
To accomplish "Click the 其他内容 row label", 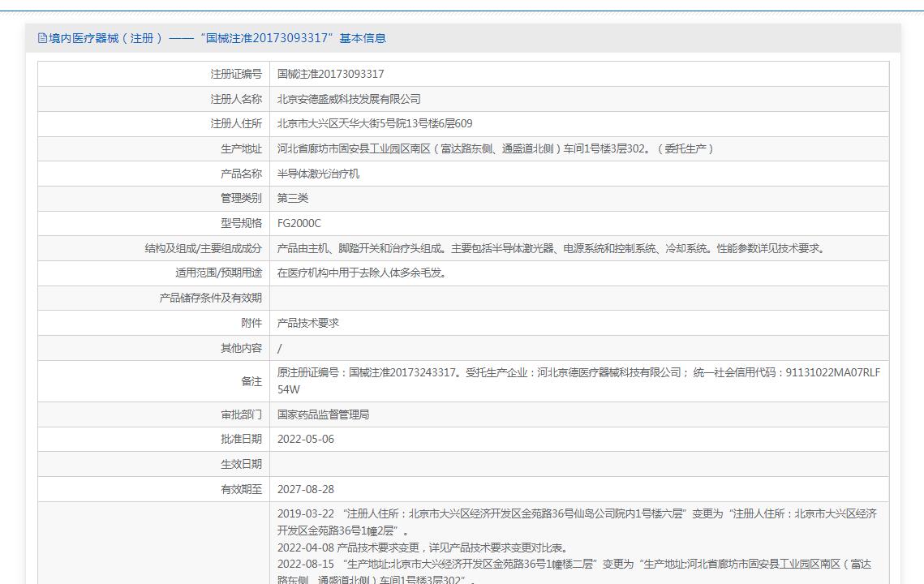I will 241,348.
